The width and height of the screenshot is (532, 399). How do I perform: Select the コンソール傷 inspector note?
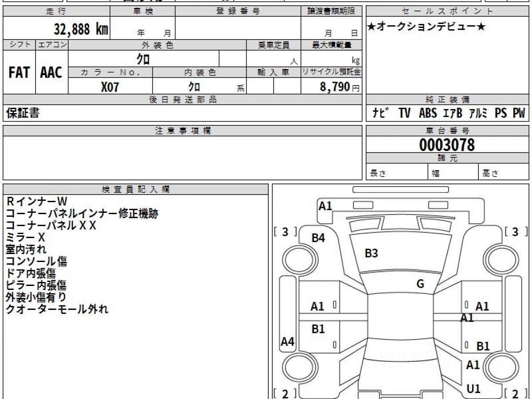(36, 262)
